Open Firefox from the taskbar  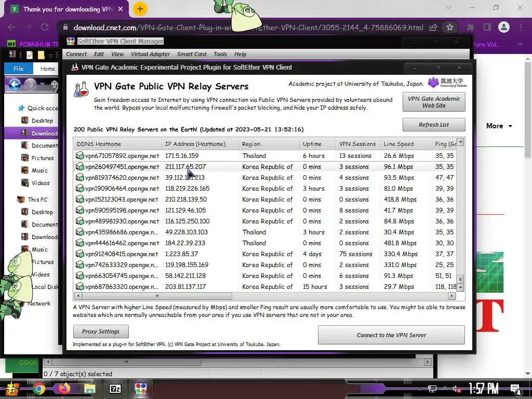tap(64, 389)
